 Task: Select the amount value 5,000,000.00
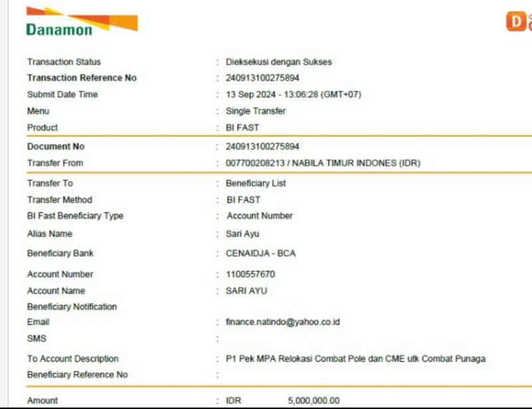click(313, 400)
